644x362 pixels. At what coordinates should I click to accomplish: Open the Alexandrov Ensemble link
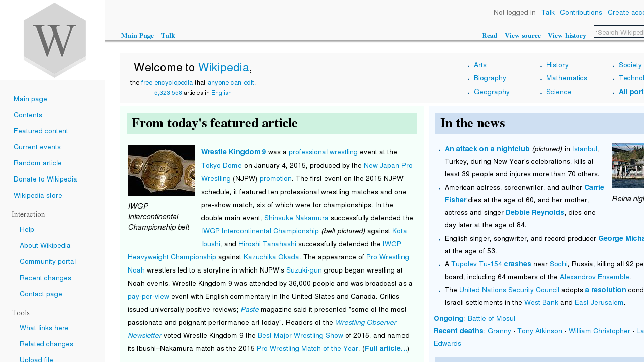tap(595, 278)
